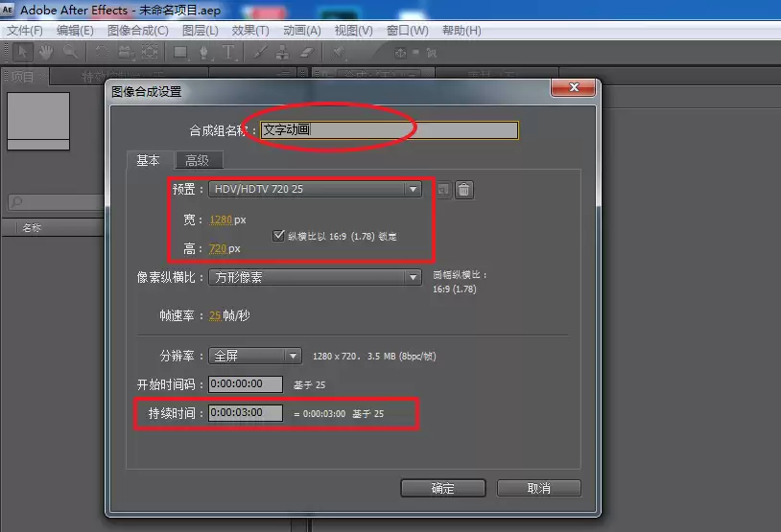Click the trash icon to delete preset

point(463,190)
